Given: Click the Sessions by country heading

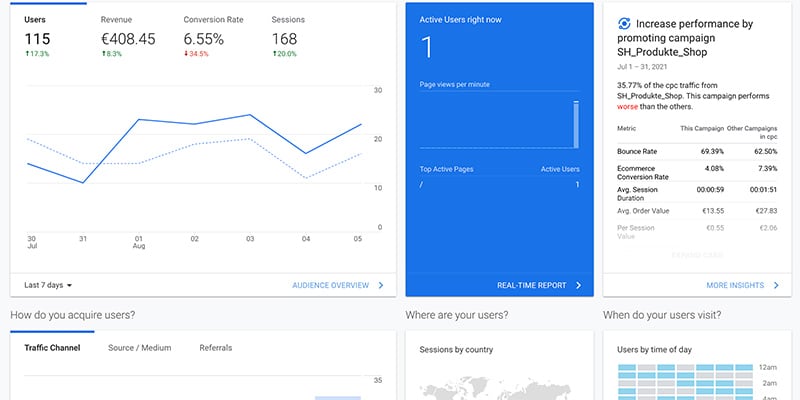Looking at the screenshot, I should pyautogui.click(x=456, y=350).
